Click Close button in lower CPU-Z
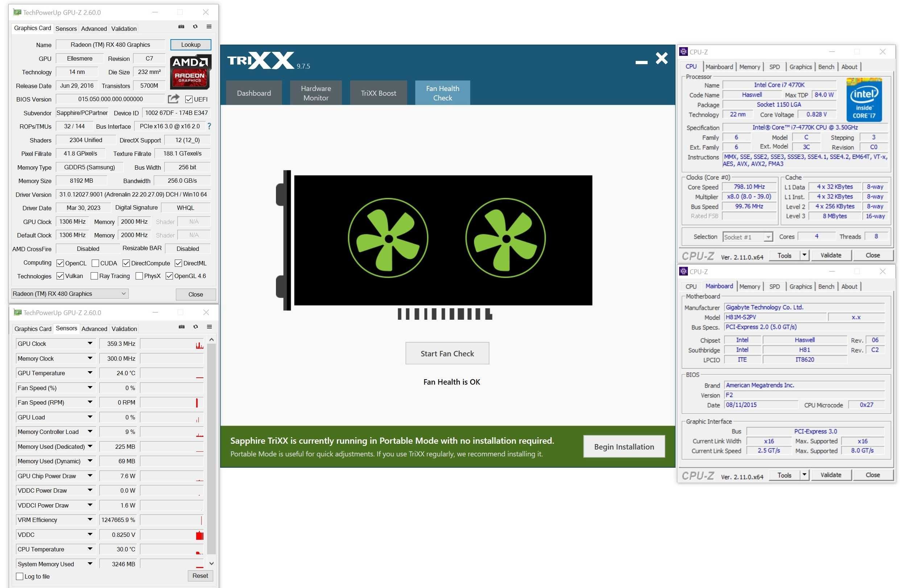900x588 pixels. coord(873,475)
